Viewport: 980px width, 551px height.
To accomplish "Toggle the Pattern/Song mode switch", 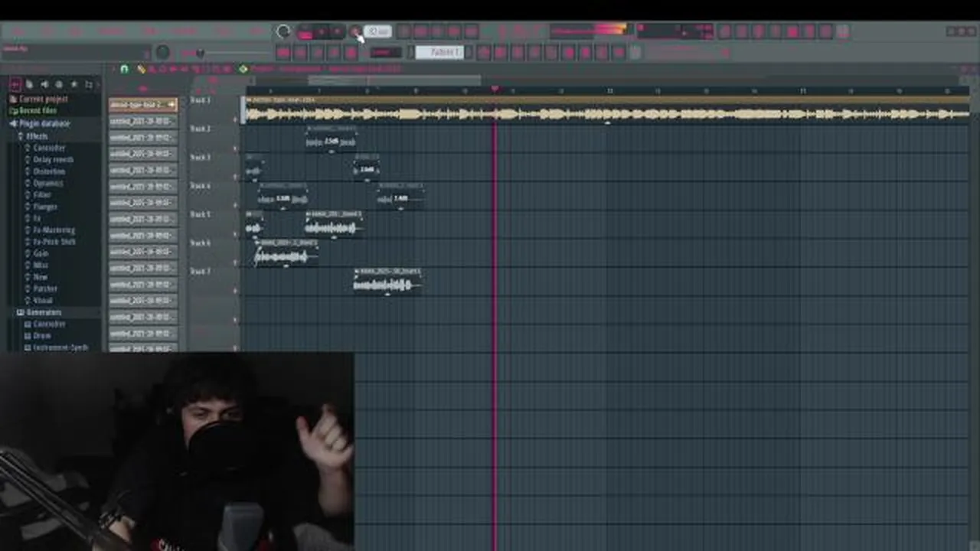I will [305, 31].
